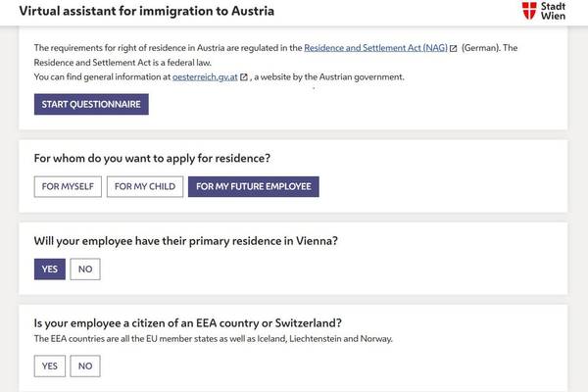Viewport: 588px width, 392px height.
Task: Click the 'For whom do you want to apply' heading
Action: 152,158
